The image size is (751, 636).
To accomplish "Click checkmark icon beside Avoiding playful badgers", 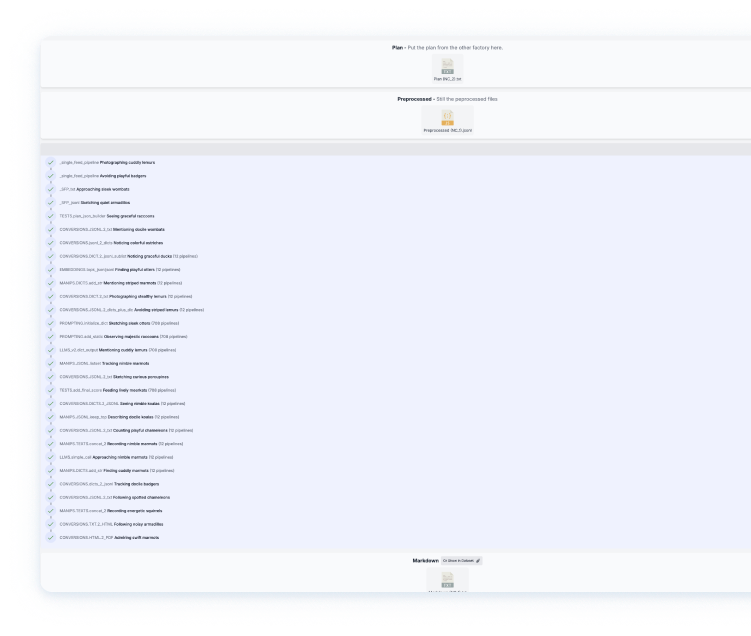I will [51, 176].
